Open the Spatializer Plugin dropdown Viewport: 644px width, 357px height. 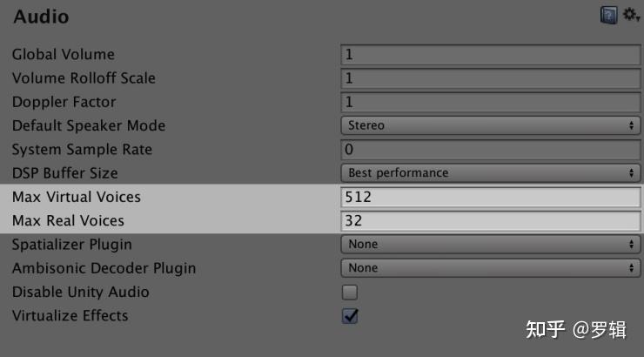(x=490, y=244)
